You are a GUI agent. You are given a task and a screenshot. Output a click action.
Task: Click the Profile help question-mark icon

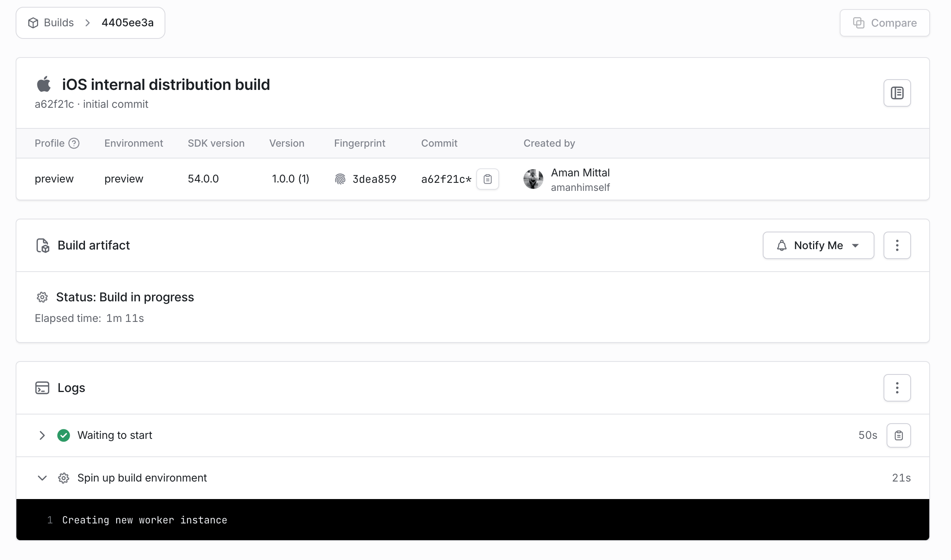[x=74, y=143]
